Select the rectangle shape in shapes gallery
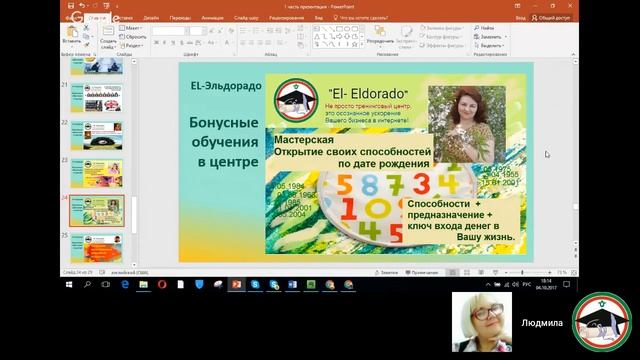The height and width of the screenshot is (360, 640). [x=339, y=29]
